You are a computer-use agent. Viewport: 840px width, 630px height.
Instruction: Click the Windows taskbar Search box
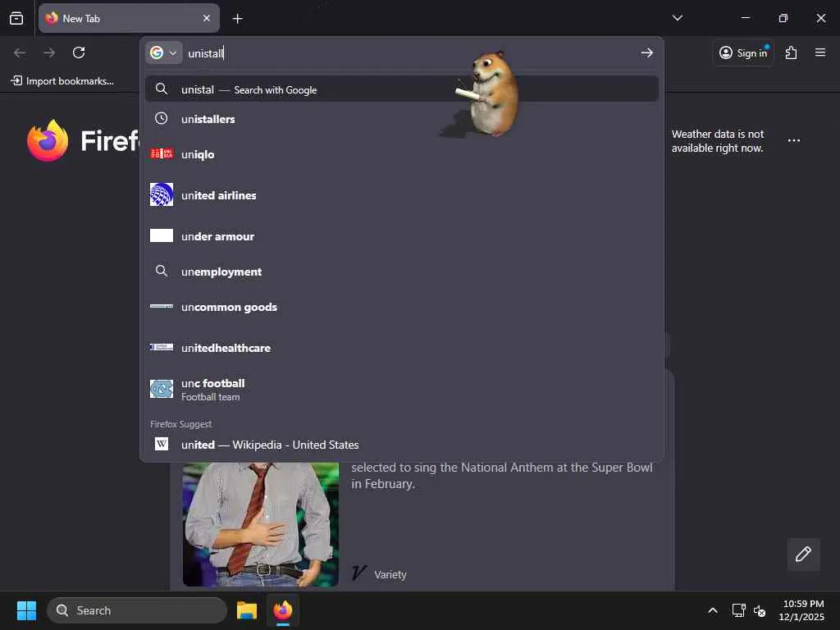(137, 610)
